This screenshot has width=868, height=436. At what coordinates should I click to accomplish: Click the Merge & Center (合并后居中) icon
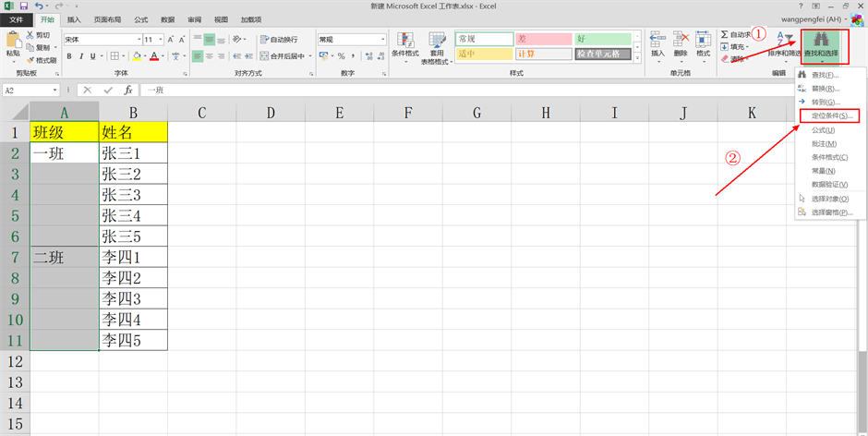coord(266,56)
